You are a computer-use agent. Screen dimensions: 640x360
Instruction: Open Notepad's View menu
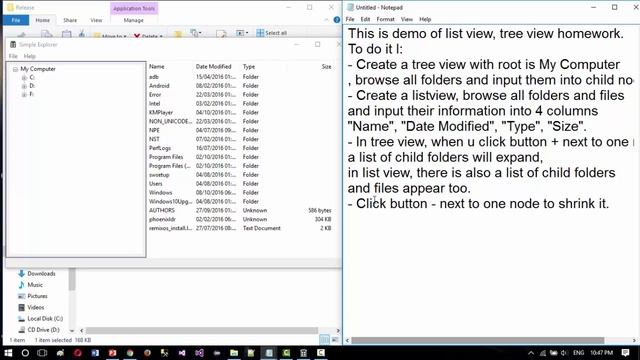point(407,19)
